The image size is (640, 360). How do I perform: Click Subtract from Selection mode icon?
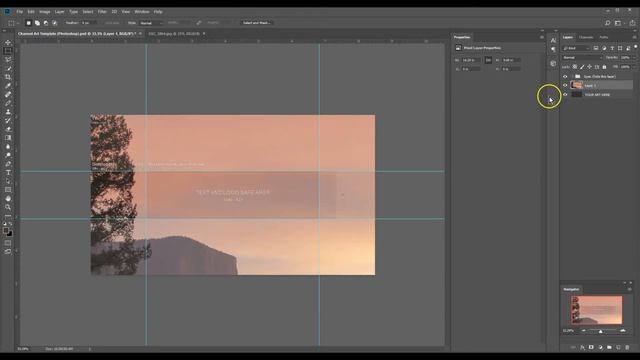(x=46, y=23)
